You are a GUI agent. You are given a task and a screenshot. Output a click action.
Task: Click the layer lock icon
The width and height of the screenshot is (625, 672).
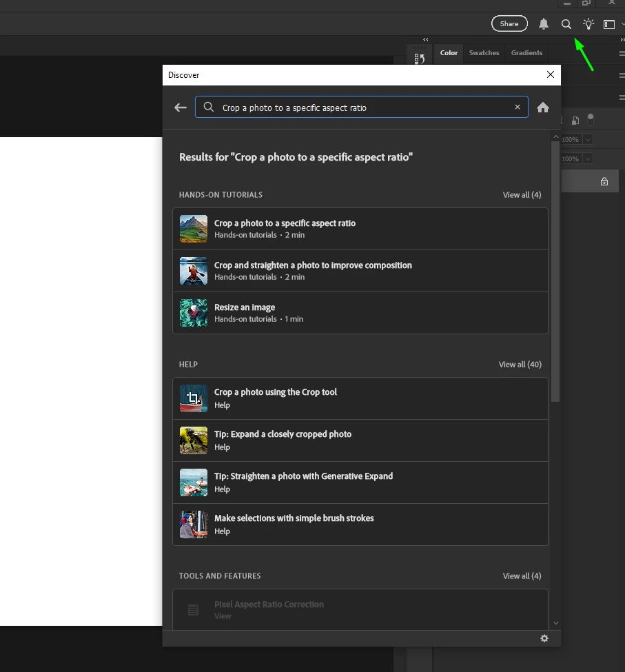[604, 181]
